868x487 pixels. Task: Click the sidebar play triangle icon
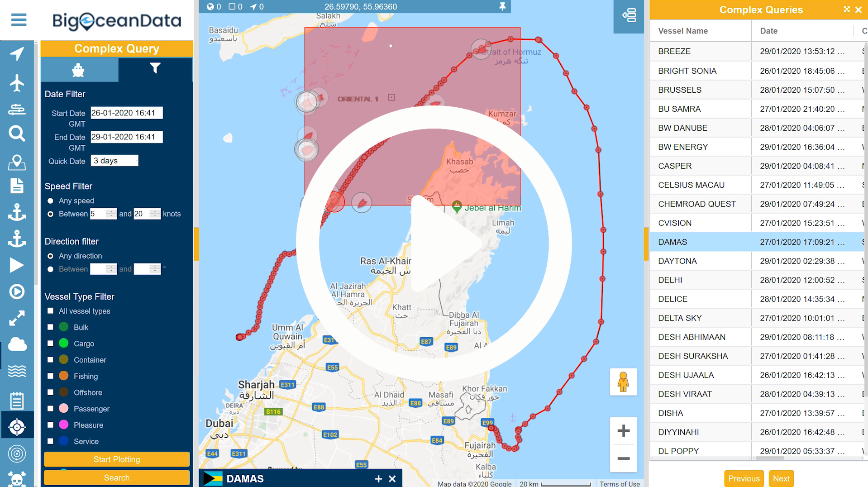tap(17, 265)
